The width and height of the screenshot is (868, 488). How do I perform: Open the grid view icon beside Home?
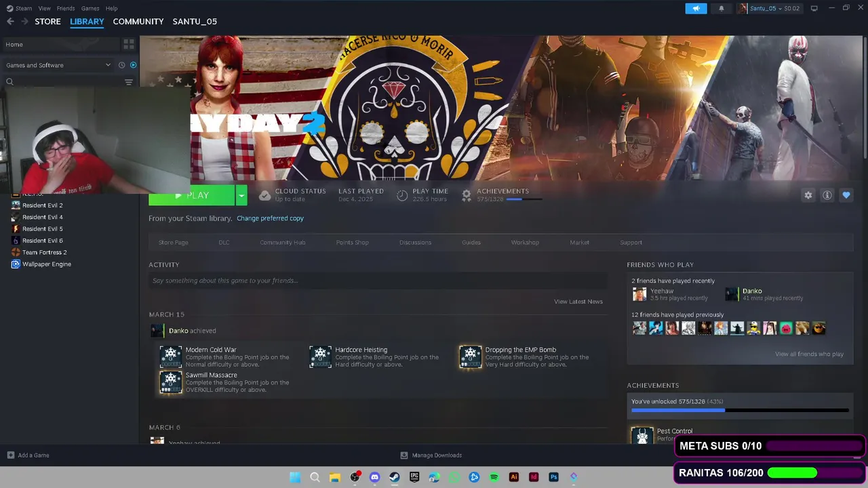point(128,44)
